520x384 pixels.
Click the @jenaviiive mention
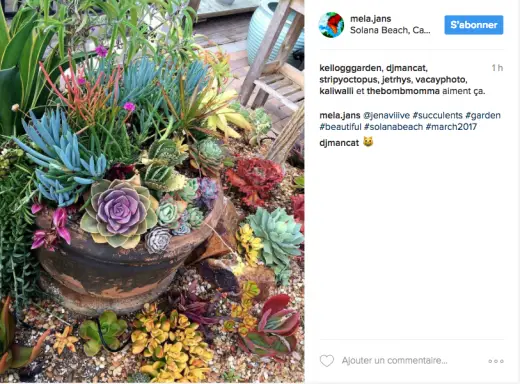pyautogui.click(x=386, y=116)
